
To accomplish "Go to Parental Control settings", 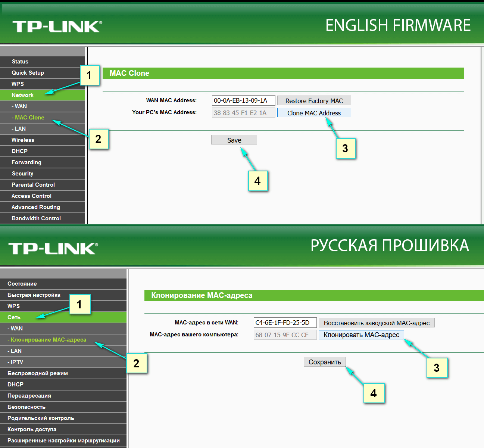I will pyautogui.click(x=33, y=185).
